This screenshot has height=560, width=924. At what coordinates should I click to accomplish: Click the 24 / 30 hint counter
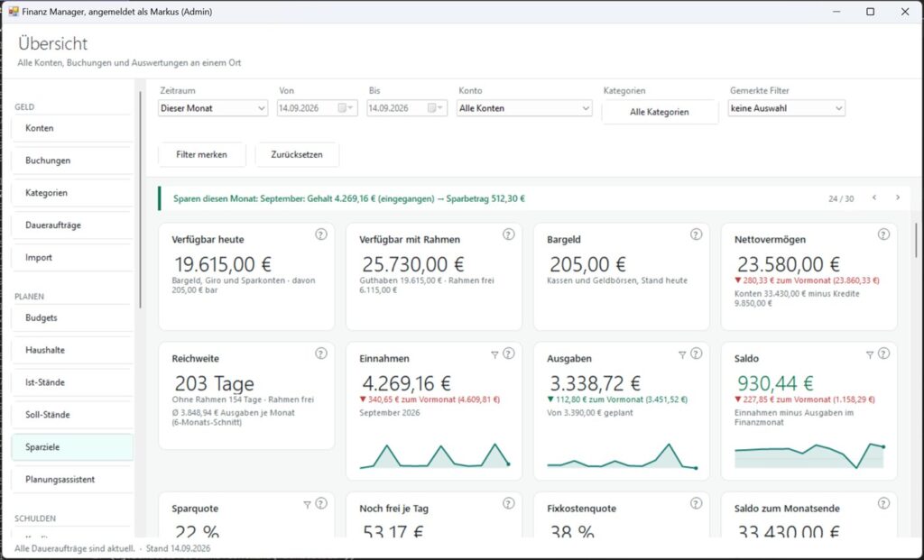click(x=841, y=198)
